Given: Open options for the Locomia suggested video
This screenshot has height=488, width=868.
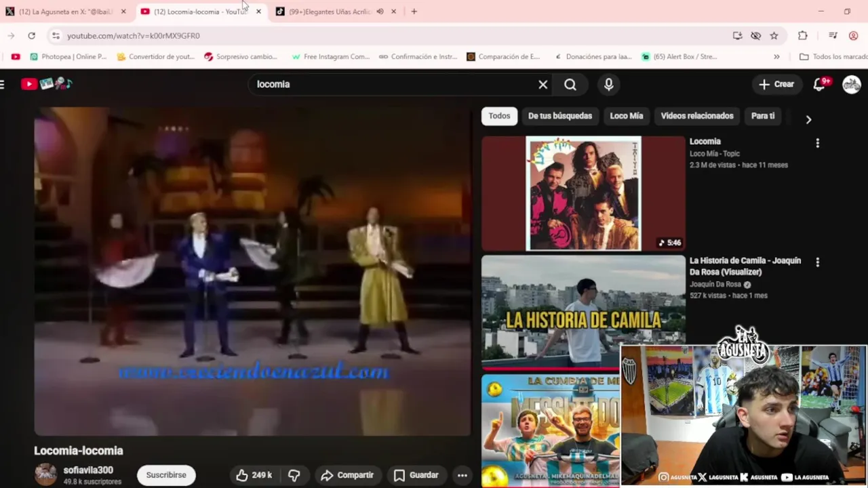Looking at the screenshot, I should pyautogui.click(x=817, y=143).
